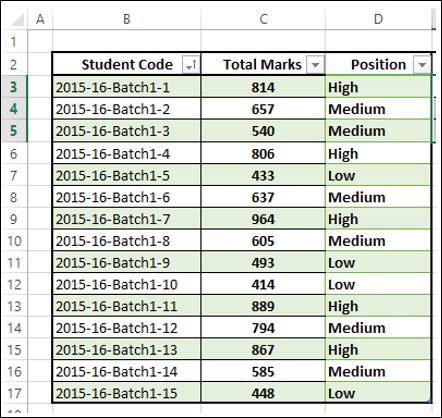Open Position column filter dropdown
This screenshot has height=418, width=442.
[422, 64]
